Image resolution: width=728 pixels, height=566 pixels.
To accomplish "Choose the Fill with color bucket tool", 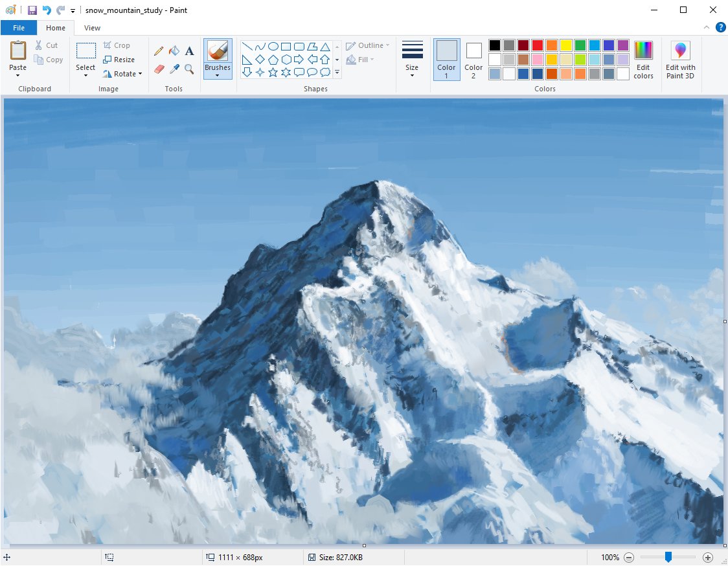I will [174, 51].
